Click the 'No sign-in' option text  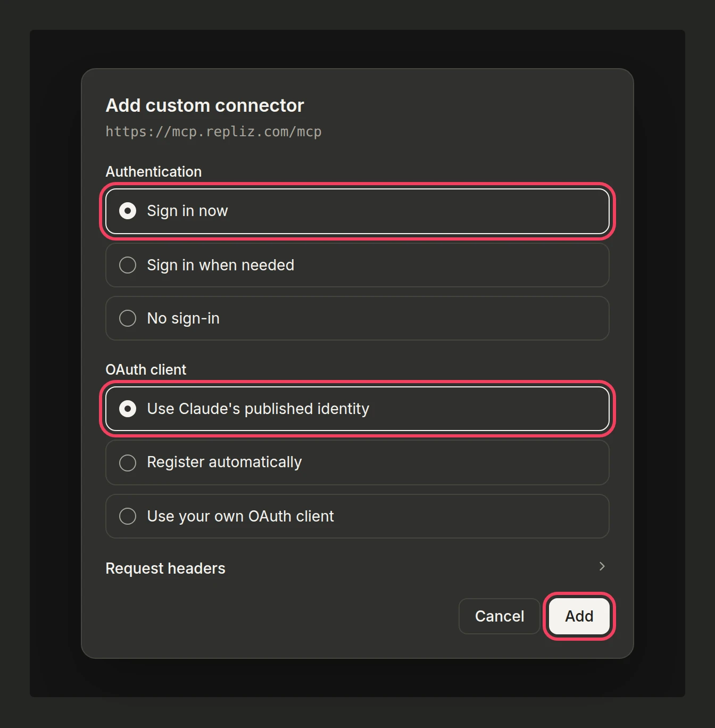pyautogui.click(x=183, y=318)
